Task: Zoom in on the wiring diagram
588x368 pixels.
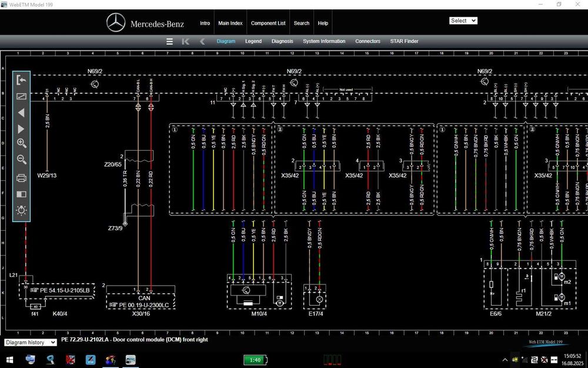Action: click(21, 143)
